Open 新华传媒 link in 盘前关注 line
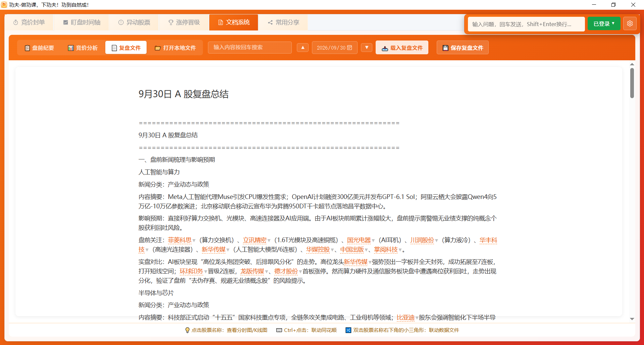 214,250
